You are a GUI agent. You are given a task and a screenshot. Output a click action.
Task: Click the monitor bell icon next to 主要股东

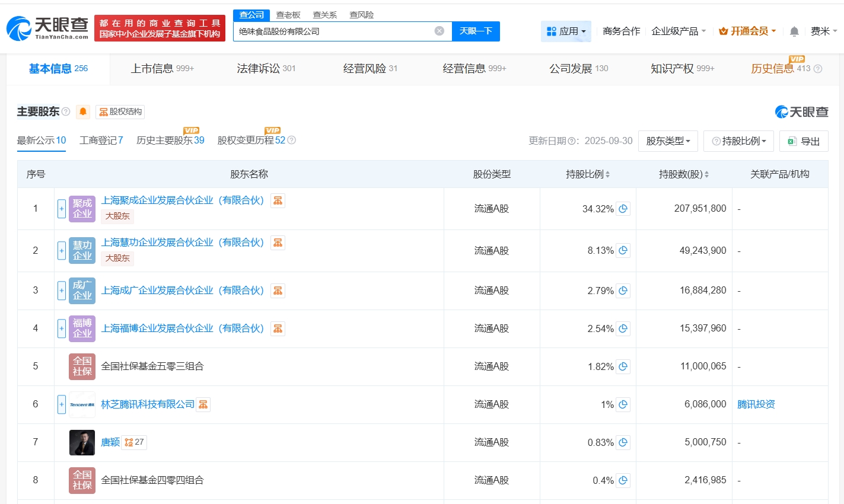[x=82, y=111]
